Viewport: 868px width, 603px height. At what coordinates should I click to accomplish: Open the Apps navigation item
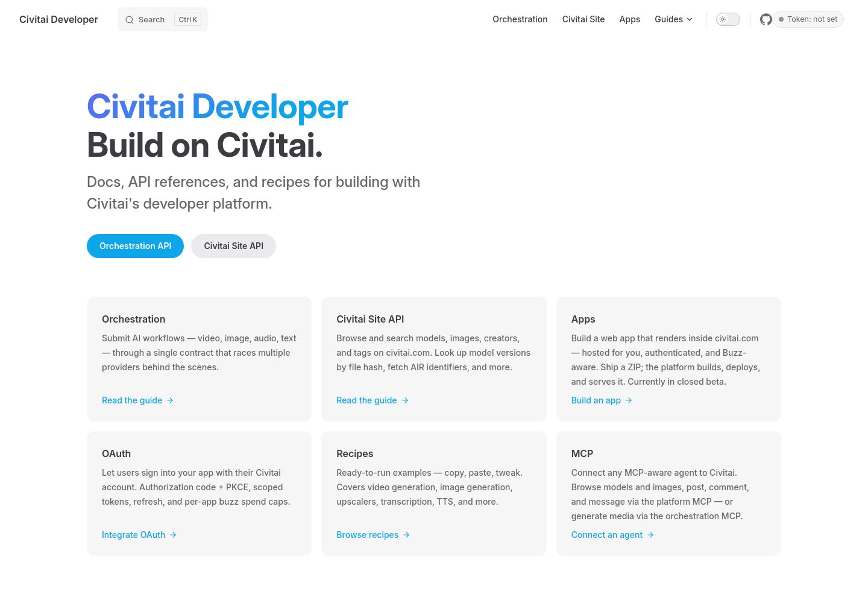(x=630, y=19)
